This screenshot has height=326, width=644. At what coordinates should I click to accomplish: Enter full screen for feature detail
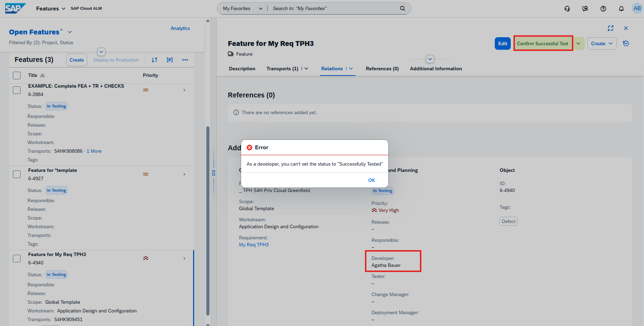(611, 28)
